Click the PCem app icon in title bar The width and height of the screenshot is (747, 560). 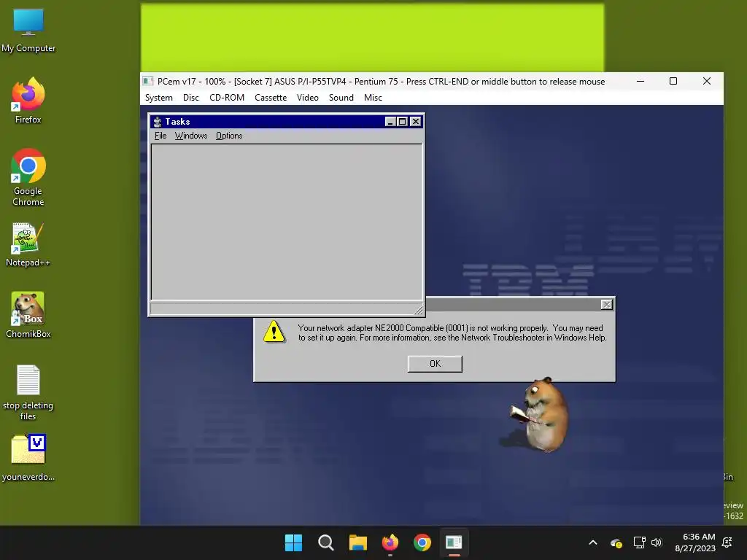(148, 82)
